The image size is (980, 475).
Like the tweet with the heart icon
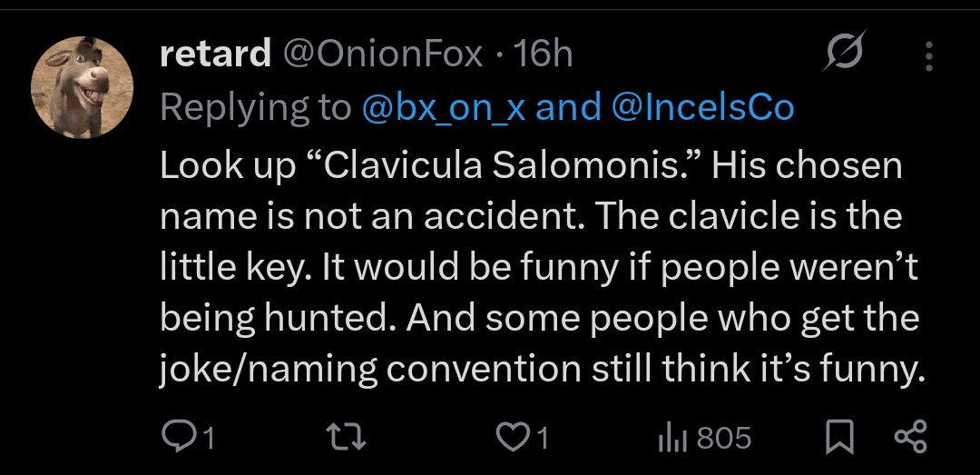point(515,439)
